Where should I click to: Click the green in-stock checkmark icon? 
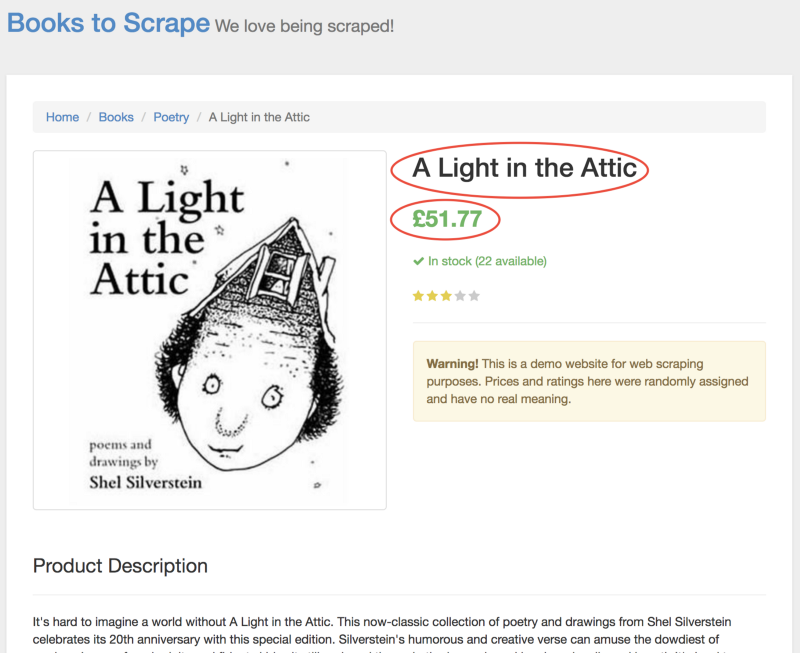click(418, 262)
